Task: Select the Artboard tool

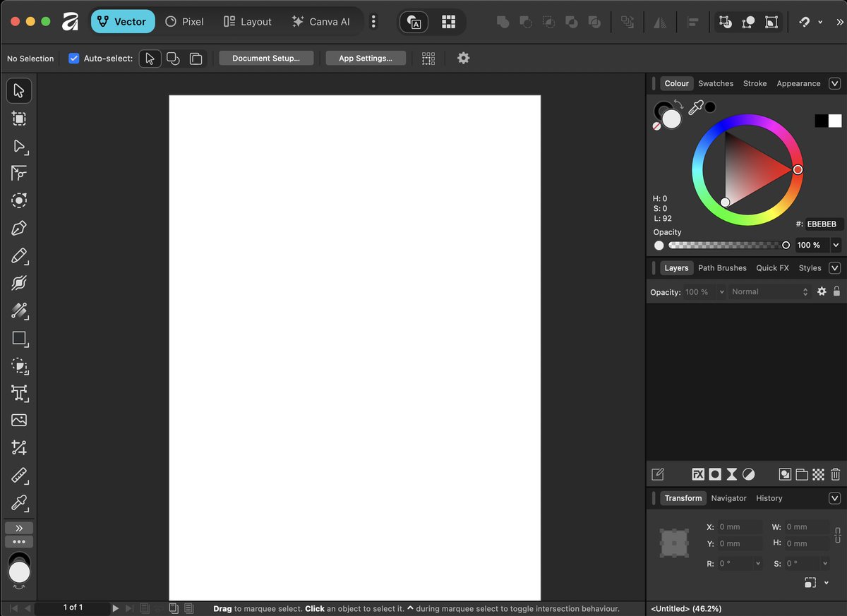Action: (x=19, y=119)
